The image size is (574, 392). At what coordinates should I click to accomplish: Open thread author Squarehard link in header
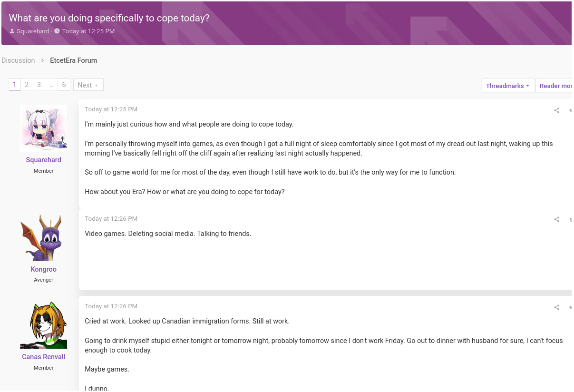coord(33,31)
